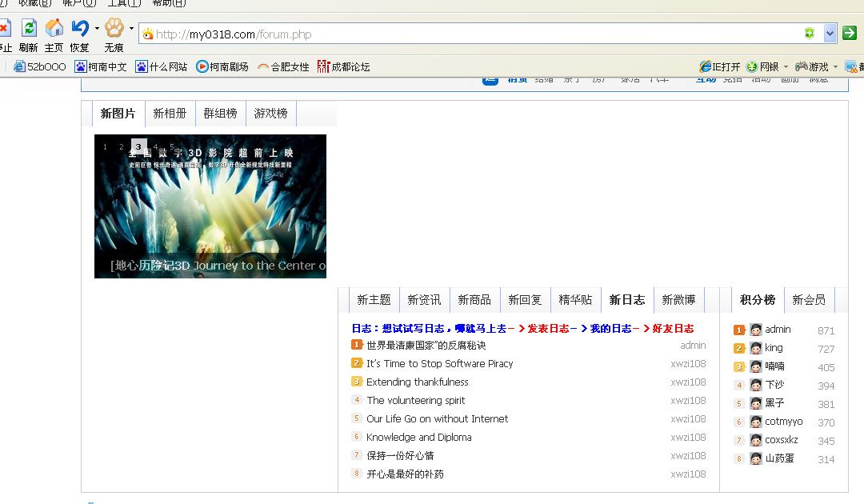
Task: Open the dropdown arrow beside 恢复
Action: tap(97, 28)
